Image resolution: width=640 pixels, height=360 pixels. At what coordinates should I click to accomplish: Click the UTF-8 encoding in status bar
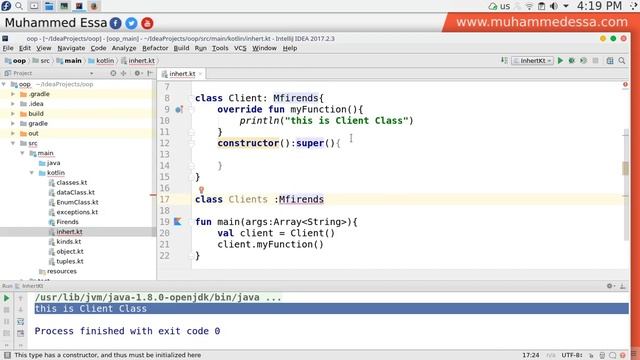point(572,355)
